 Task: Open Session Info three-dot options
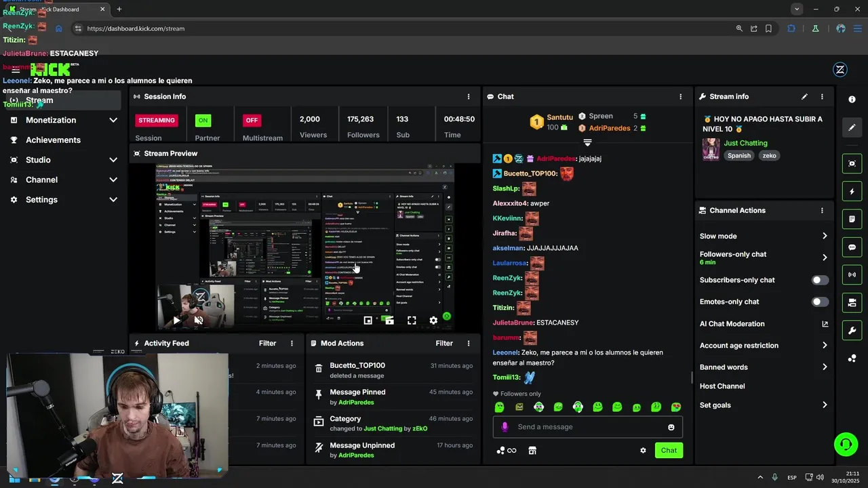468,96
